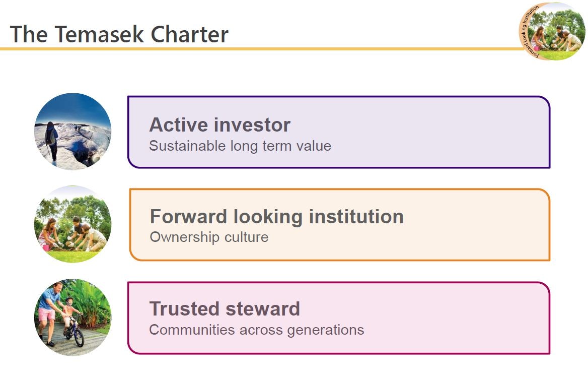Click the word institution in orange box
Screen dimensions: 588x377
point(356,217)
